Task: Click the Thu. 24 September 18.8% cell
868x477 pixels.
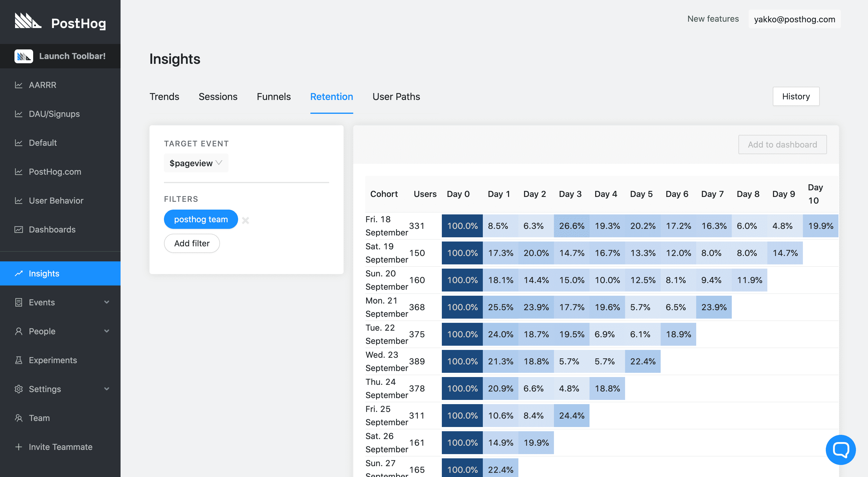Action: (x=607, y=388)
